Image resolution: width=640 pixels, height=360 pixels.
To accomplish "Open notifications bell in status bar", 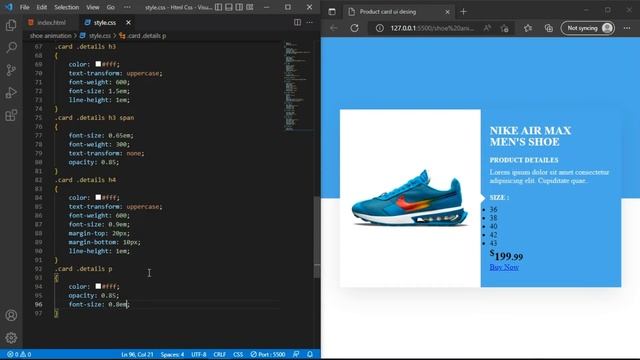I will pyautogui.click(x=310, y=354).
